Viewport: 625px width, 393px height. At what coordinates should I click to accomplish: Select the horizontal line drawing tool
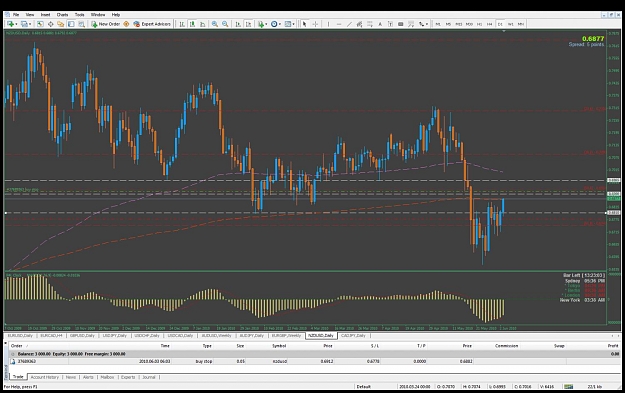point(339,24)
